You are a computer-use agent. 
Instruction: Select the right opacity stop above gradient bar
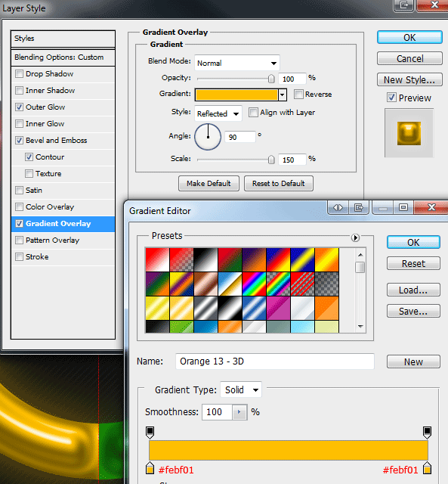click(427, 433)
